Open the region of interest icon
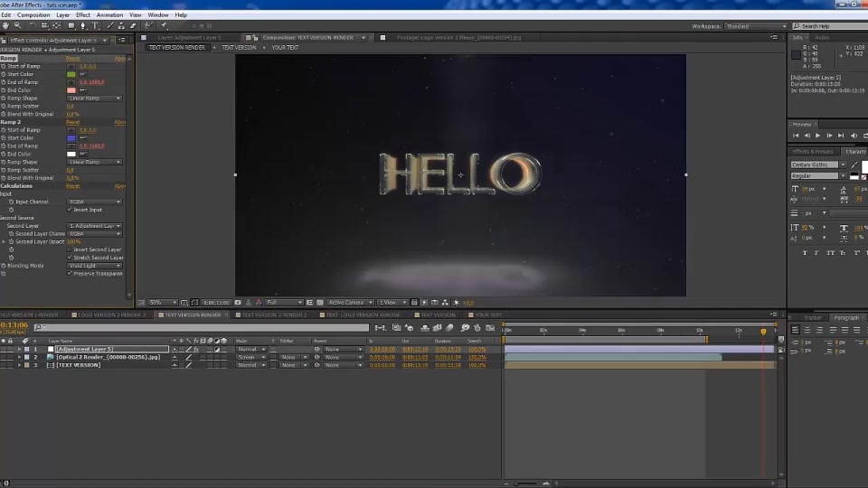 310,303
